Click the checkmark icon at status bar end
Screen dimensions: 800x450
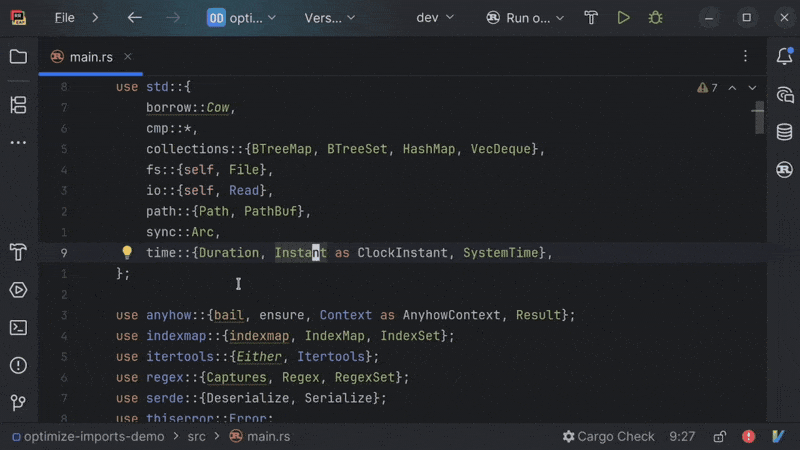point(778,436)
